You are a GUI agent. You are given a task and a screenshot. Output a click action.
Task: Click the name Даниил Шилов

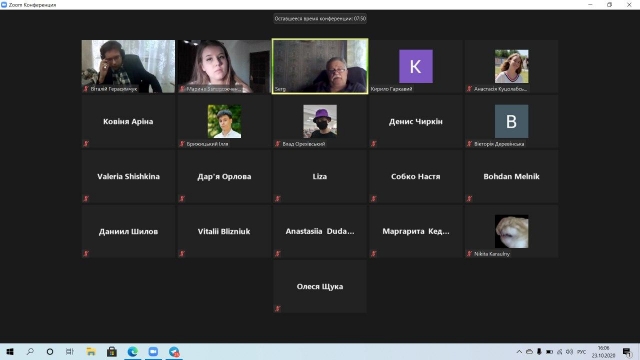pyautogui.click(x=128, y=231)
